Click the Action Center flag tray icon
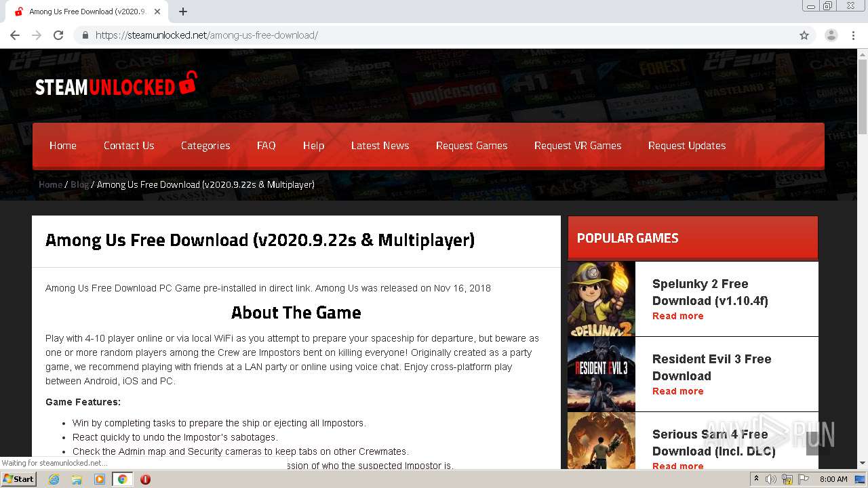Image resolution: width=868 pixels, height=488 pixels. 804,479
